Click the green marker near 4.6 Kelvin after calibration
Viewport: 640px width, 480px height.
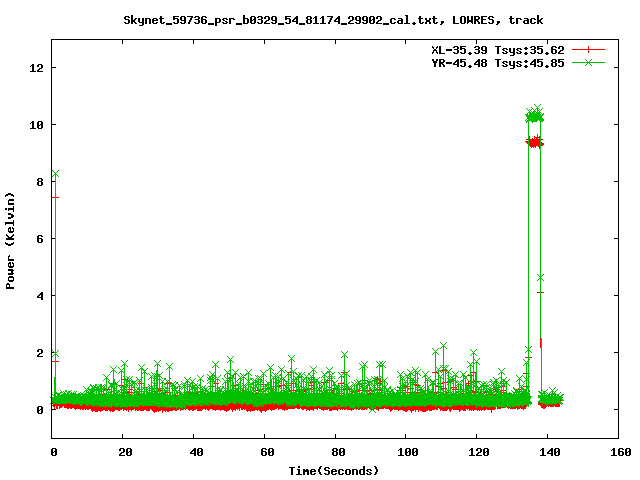click(540, 278)
